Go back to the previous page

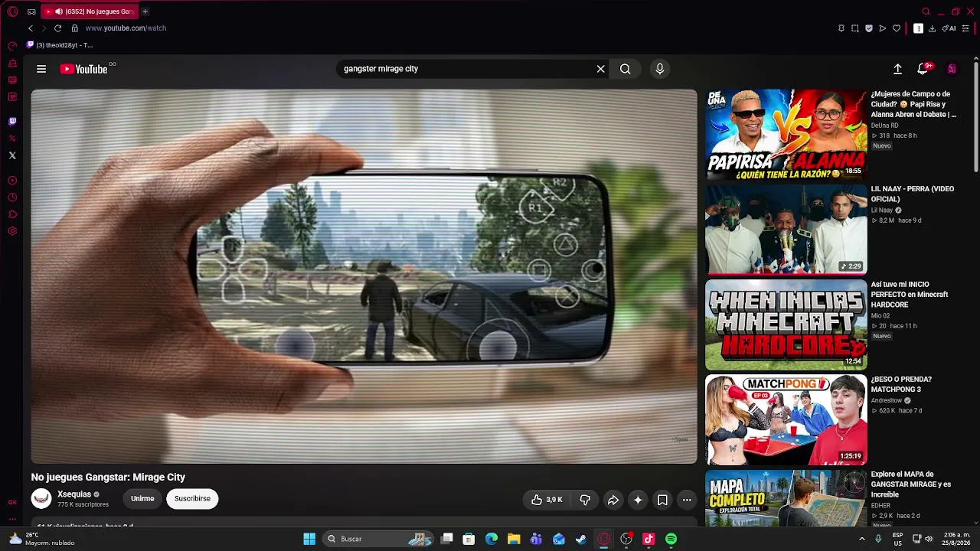tap(31, 28)
